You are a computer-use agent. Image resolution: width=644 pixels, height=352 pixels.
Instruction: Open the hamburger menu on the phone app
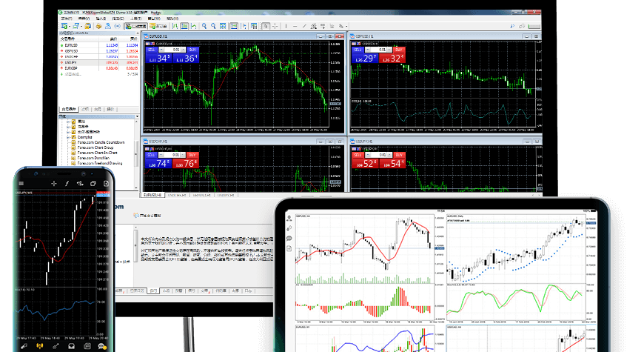click(x=22, y=182)
